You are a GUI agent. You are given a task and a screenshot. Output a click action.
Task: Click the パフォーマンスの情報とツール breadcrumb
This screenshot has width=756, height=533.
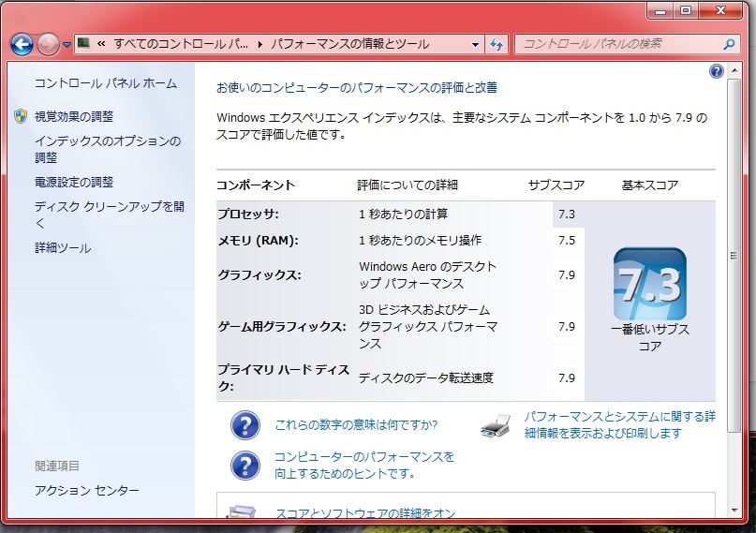349,44
